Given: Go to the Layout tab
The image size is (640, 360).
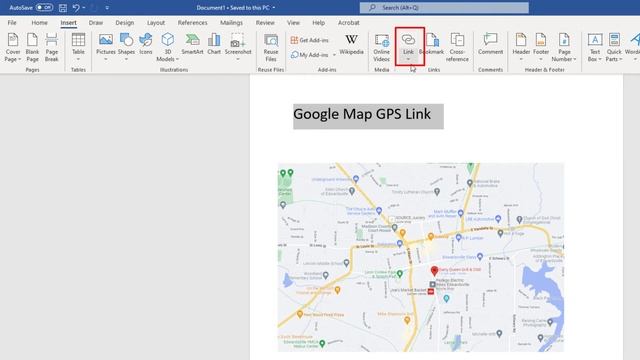Looking at the screenshot, I should (x=156, y=23).
